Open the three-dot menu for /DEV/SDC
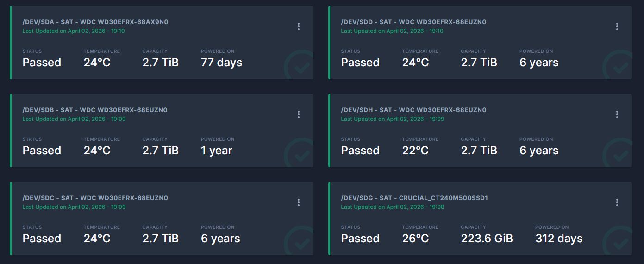The width and height of the screenshot is (644, 264). pyautogui.click(x=299, y=202)
